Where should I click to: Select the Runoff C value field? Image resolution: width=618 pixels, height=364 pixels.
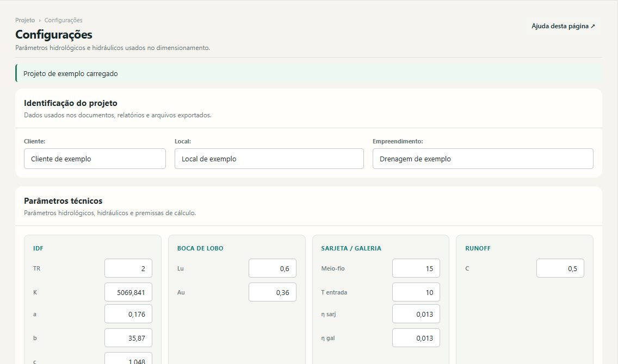(560, 268)
